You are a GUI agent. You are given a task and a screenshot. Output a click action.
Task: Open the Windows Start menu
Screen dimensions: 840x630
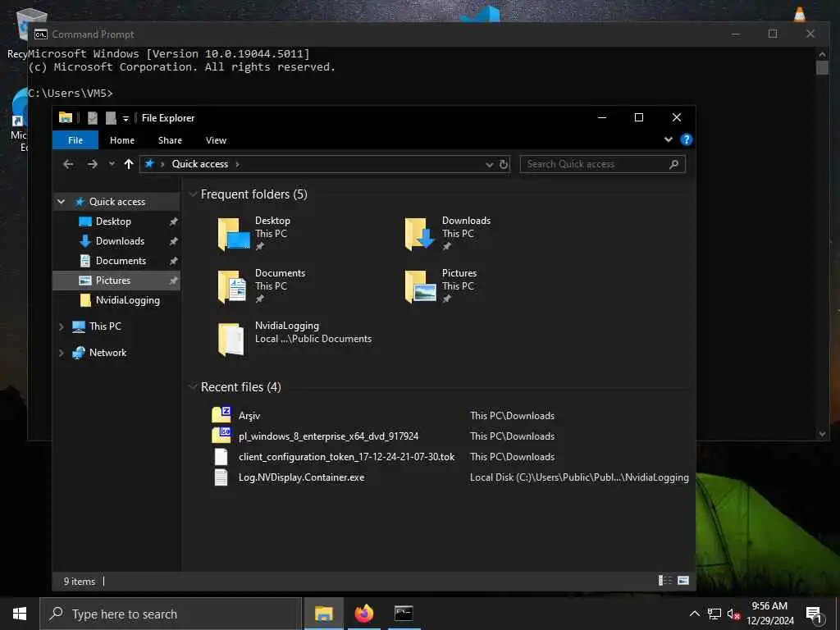[x=20, y=614]
